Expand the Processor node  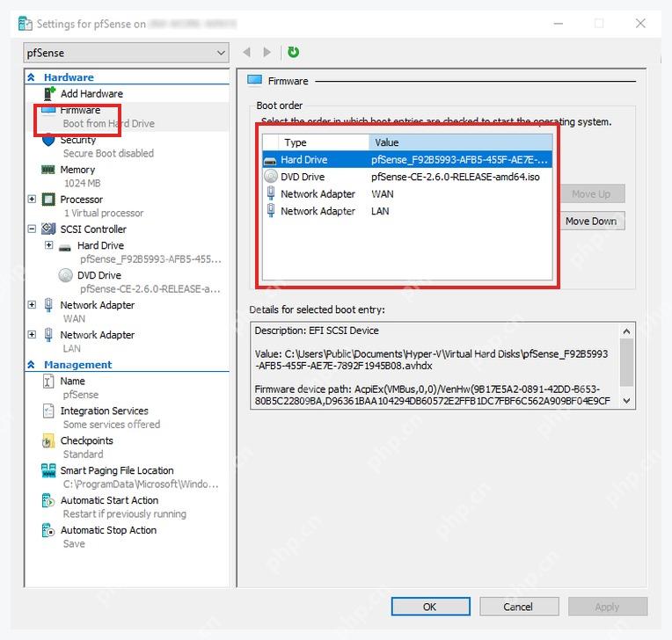(32, 200)
